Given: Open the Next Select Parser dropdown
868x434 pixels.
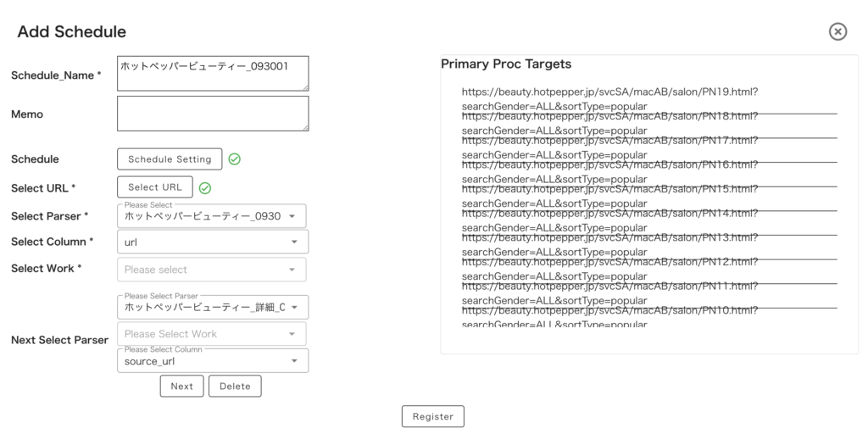Looking at the screenshot, I should coord(212,308).
